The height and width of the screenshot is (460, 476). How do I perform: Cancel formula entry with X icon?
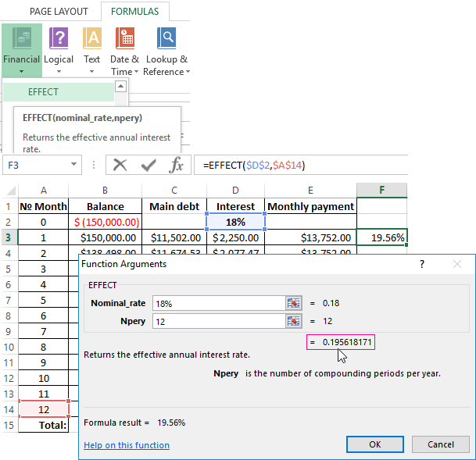point(120,165)
